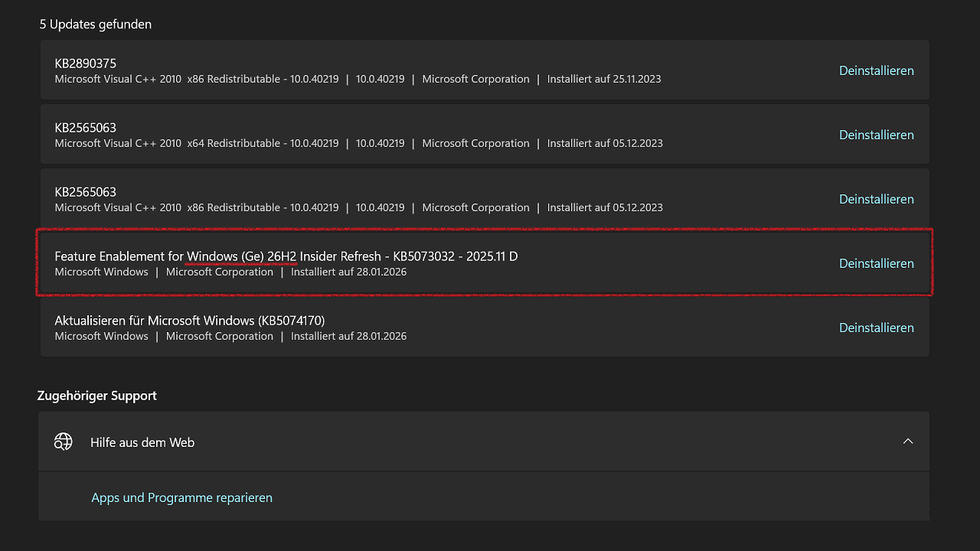Click Microsoft Corporation in the KB5074170 row
This screenshot has height=551, width=980.
click(220, 336)
